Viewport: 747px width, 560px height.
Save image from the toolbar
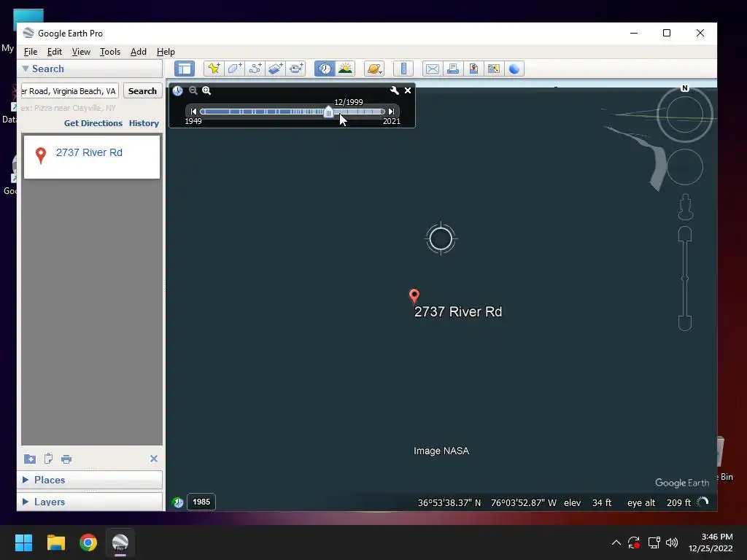tap(473, 69)
